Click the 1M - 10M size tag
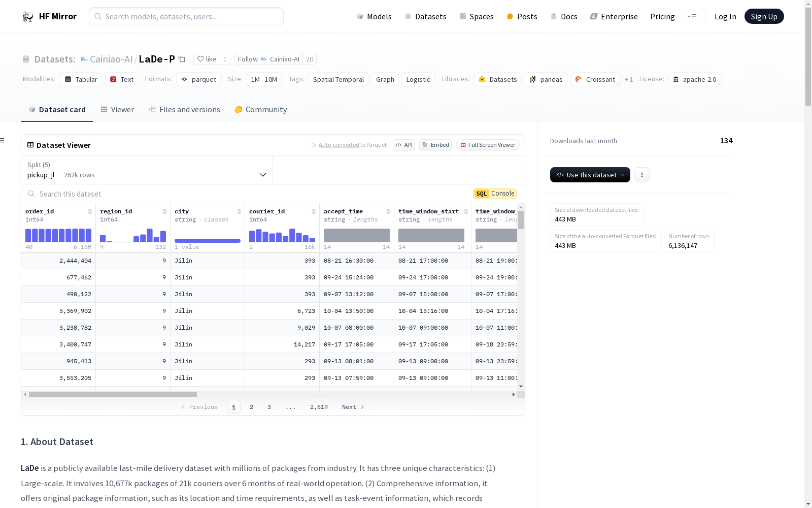 264,79
